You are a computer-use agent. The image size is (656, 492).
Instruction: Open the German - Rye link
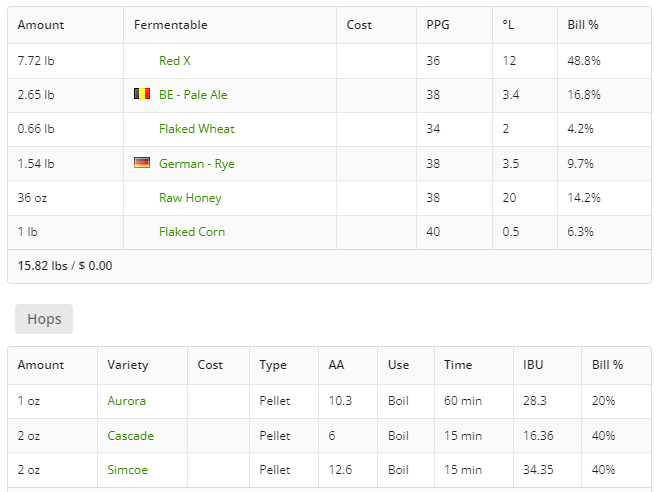197,164
